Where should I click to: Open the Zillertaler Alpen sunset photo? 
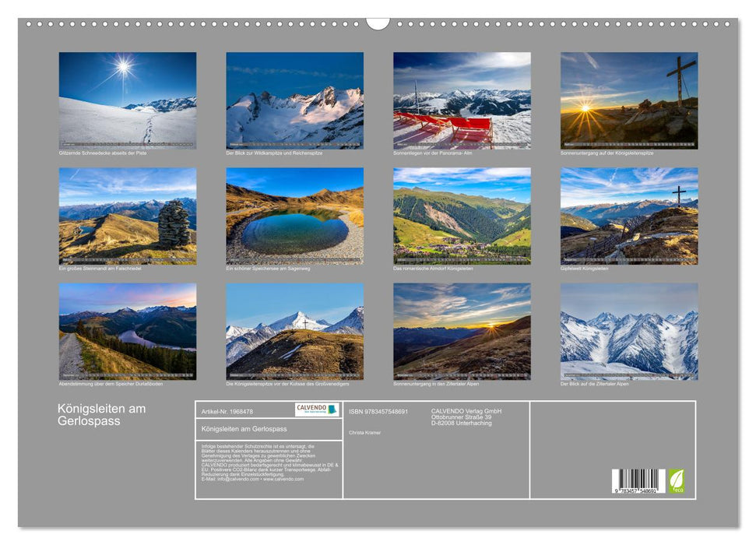pos(462,331)
